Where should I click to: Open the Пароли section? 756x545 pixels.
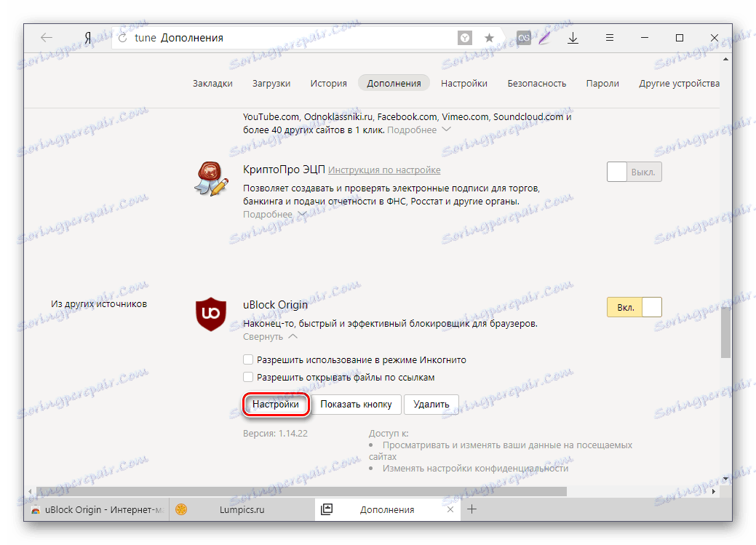(602, 84)
